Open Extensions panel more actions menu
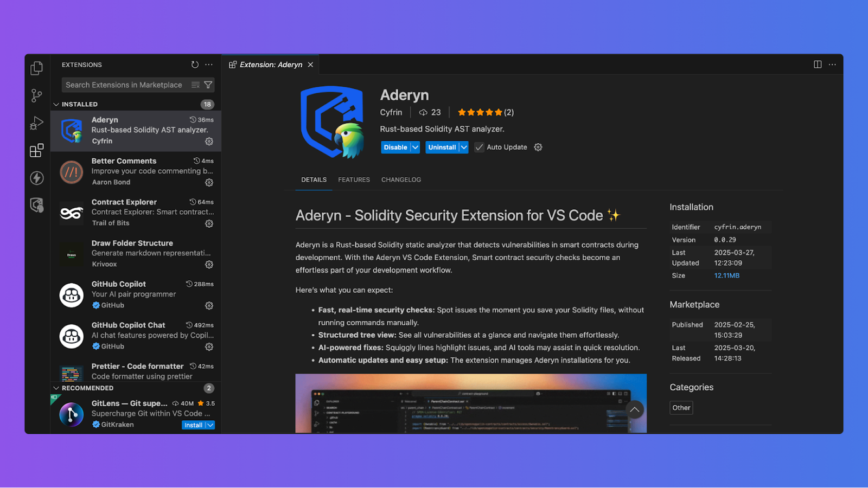The width and height of the screenshot is (868, 488). tap(209, 65)
